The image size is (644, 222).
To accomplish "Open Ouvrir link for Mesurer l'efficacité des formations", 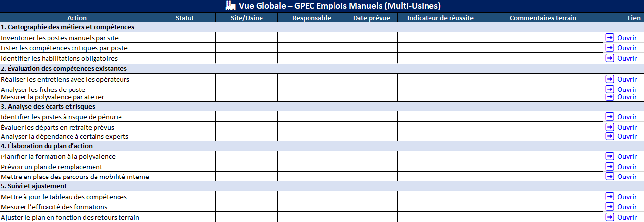I will point(626,207).
